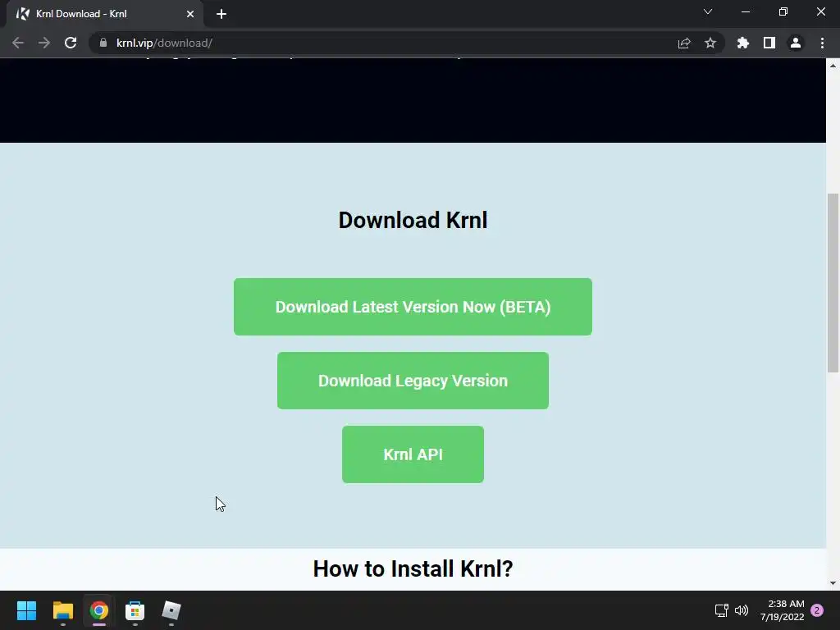Click the scrollbar down arrow
Image resolution: width=840 pixels, height=630 pixels.
point(833,583)
